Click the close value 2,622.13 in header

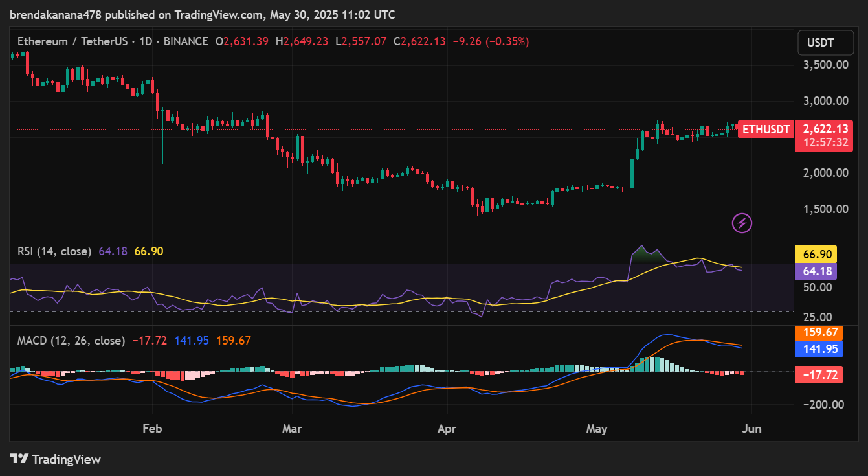423,41
